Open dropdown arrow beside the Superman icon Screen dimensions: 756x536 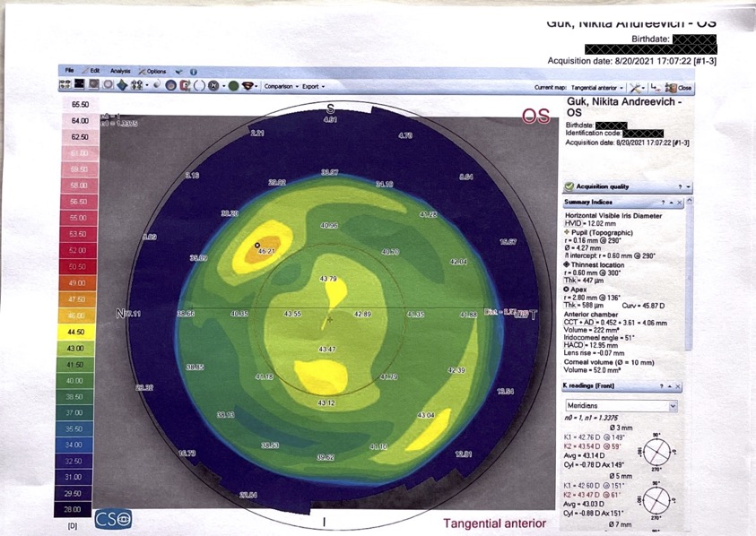pos(256,87)
